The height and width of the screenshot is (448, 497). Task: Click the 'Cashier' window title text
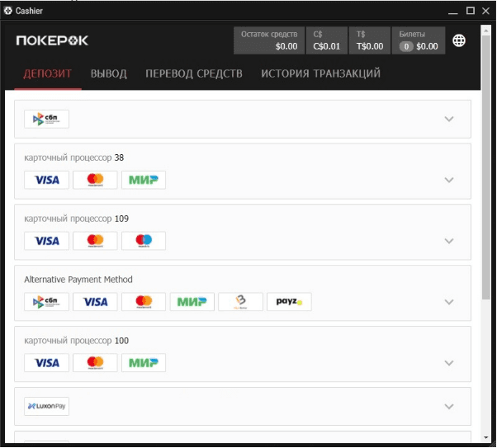pos(29,11)
